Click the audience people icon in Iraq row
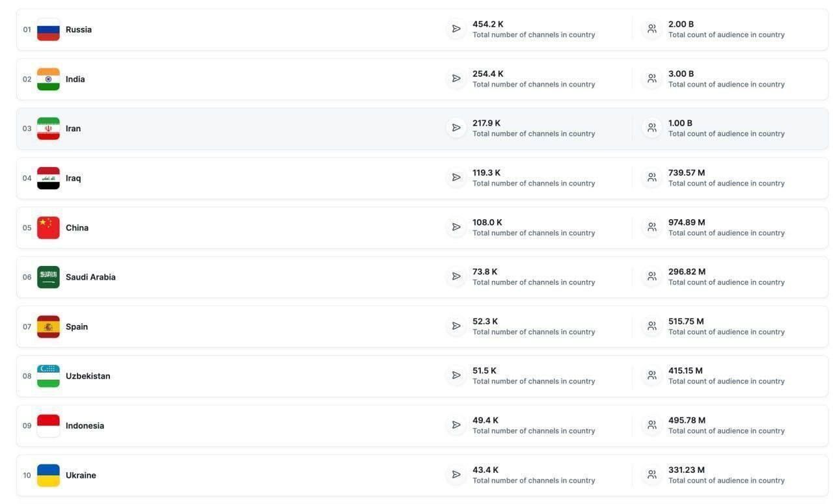This screenshot has height=504, width=833. [651, 178]
